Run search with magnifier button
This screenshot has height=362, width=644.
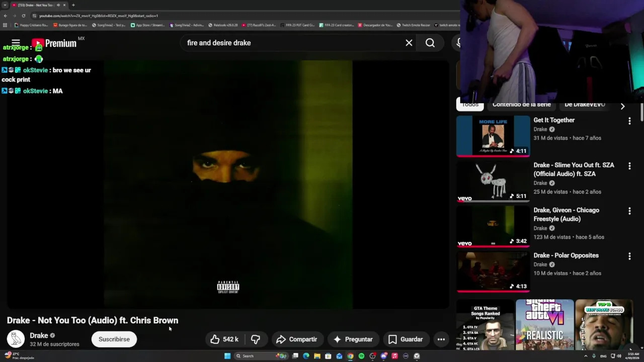click(x=430, y=43)
